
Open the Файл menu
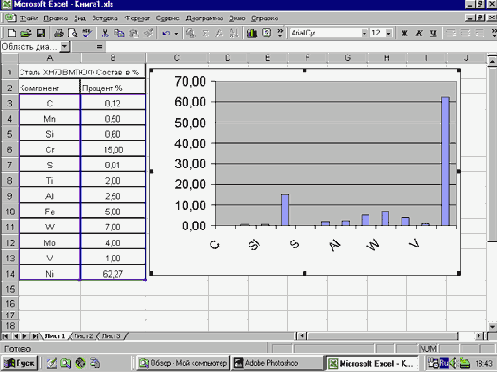pos(29,18)
